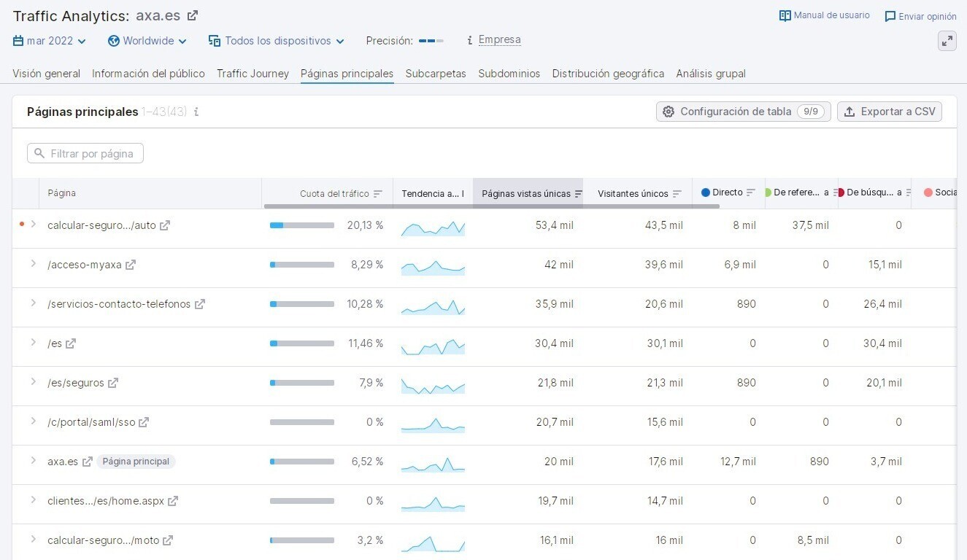This screenshot has width=967, height=560.
Task: Click trend sparkline for /acceso-myaxa
Action: pyautogui.click(x=433, y=267)
